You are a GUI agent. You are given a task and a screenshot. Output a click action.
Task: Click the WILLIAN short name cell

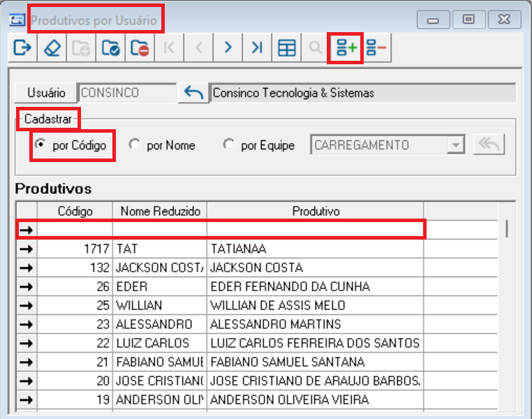point(160,306)
